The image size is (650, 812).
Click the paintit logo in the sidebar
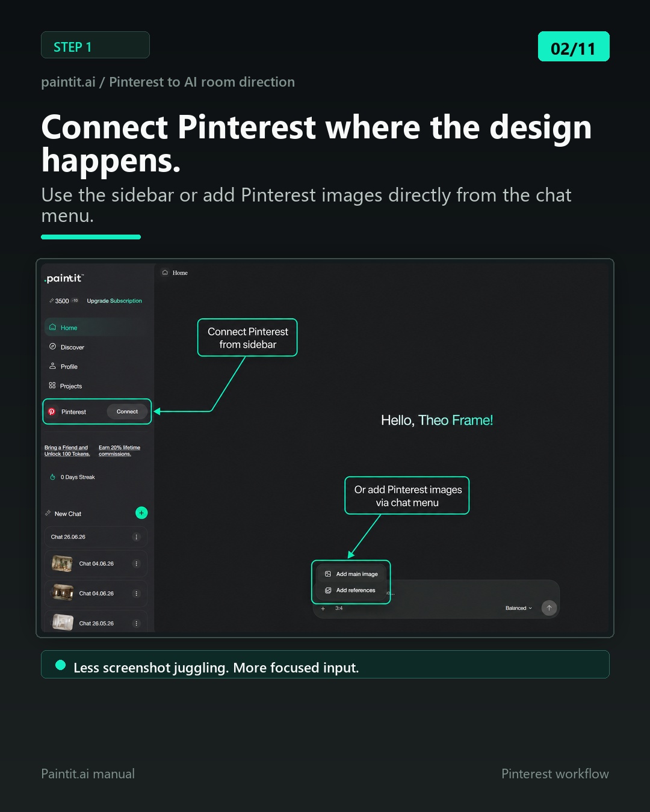click(x=63, y=278)
